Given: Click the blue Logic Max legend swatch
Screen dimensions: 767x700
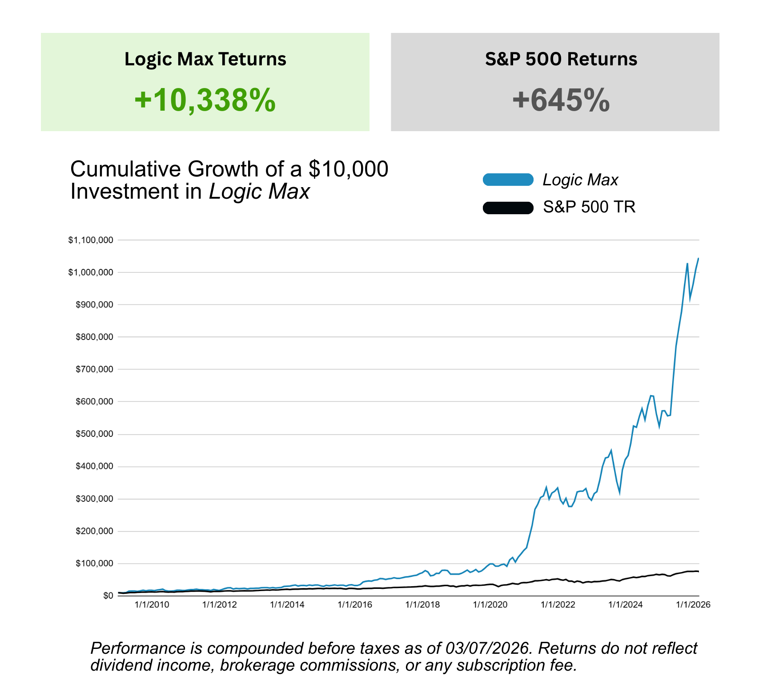Looking at the screenshot, I should (508, 180).
